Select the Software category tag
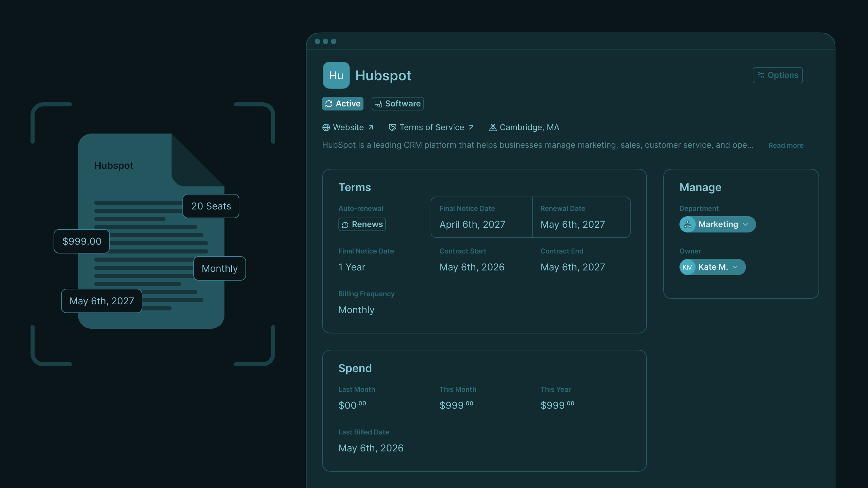 [x=397, y=104]
